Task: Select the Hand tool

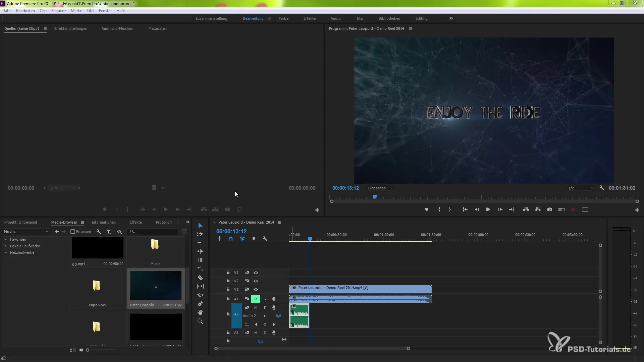Action: click(200, 312)
